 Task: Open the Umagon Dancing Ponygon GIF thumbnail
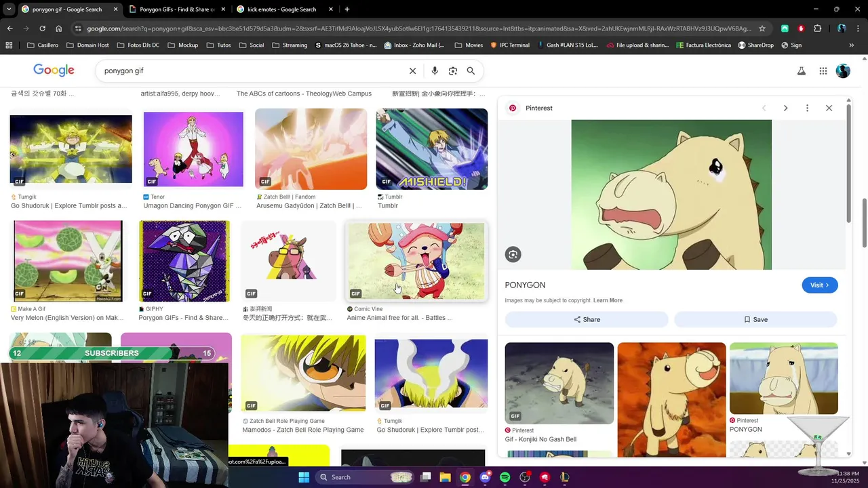pos(193,149)
